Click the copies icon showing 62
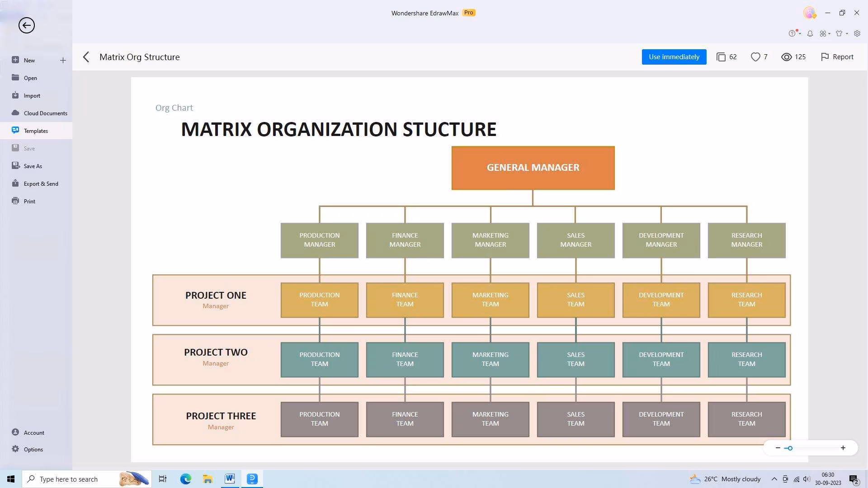 click(x=721, y=57)
